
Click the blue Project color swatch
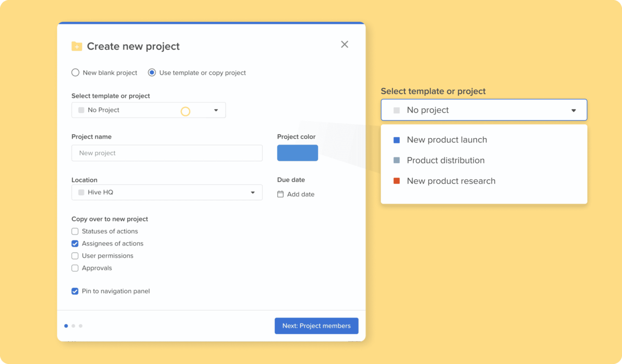click(x=297, y=153)
